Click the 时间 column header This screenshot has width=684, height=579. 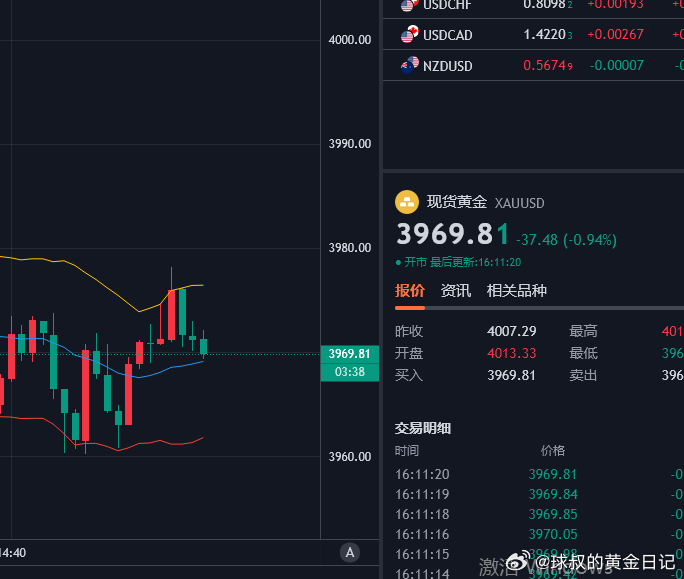[x=407, y=451]
